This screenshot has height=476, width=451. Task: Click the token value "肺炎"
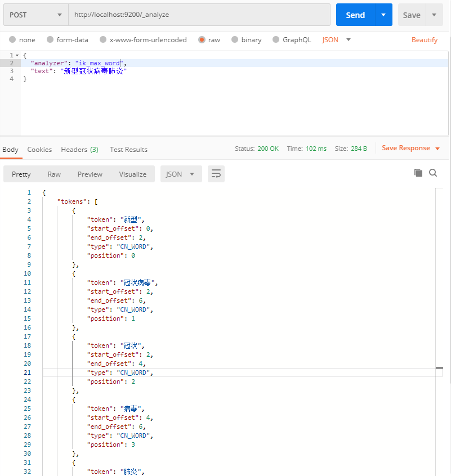(131, 471)
